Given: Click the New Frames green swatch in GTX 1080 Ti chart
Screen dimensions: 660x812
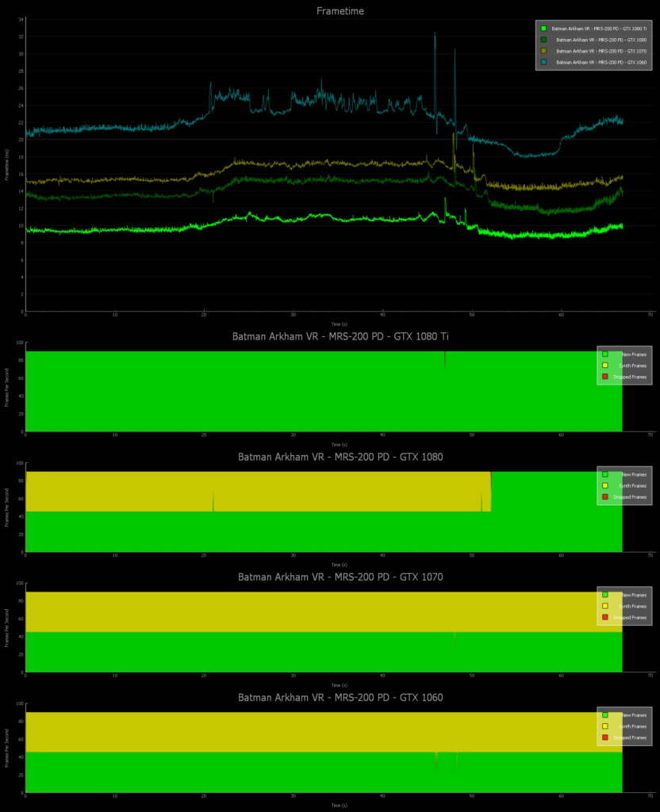Looking at the screenshot, I should tap(604, 354).
